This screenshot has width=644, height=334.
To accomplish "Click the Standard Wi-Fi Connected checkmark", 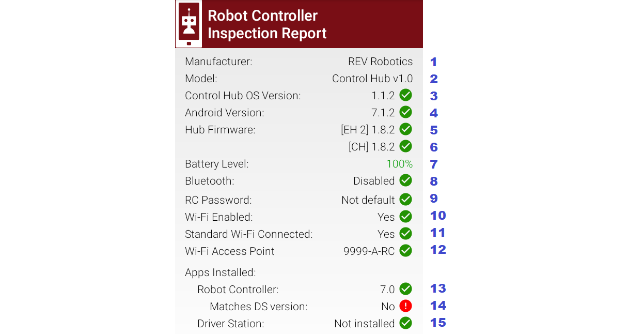I will pyautogui.click(x=405, y=234).
